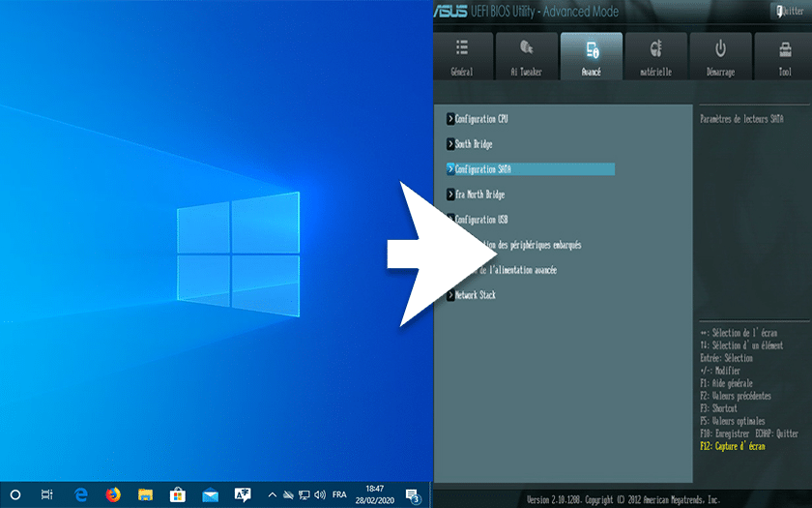
Task: Open the South Bridge submenu
Action: point(469,144)
